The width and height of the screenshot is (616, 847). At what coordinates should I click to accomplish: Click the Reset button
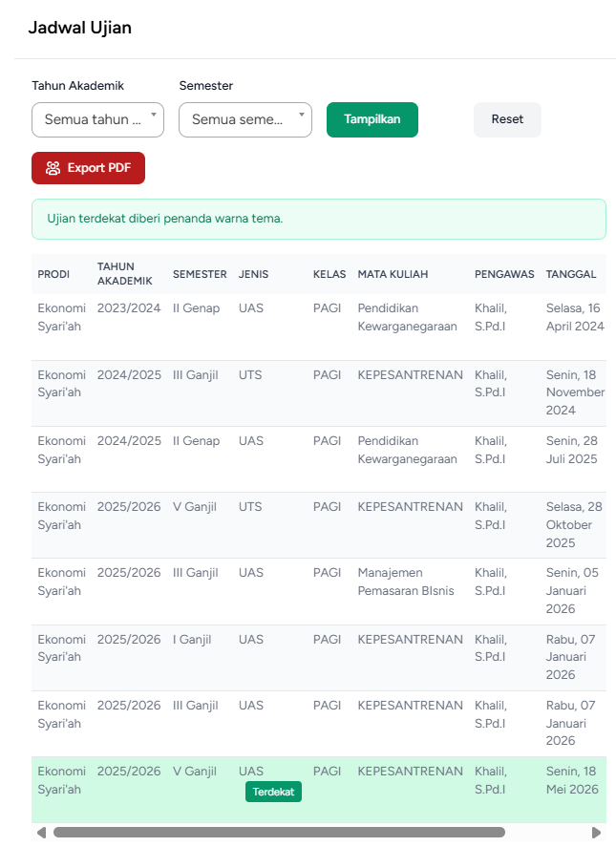tap(507, 119)
